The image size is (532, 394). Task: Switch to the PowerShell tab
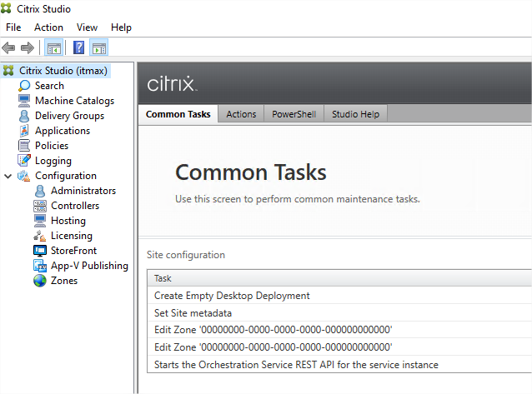294,114
